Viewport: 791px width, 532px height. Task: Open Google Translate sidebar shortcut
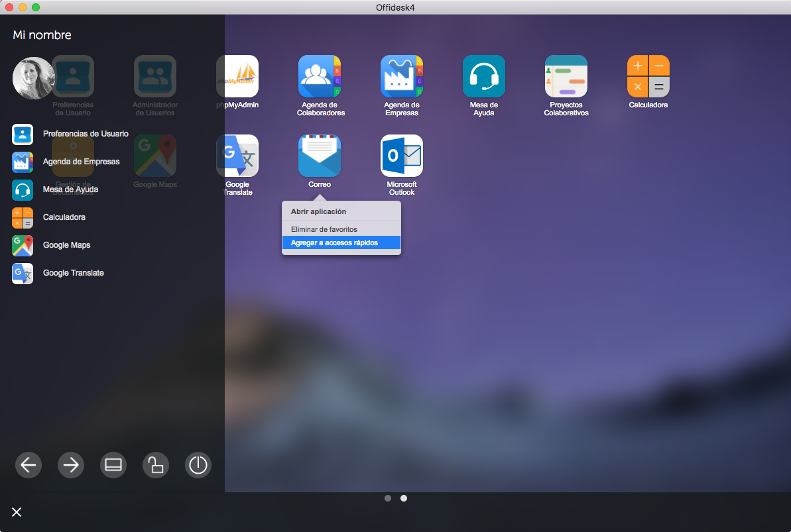tap(58, 273)
